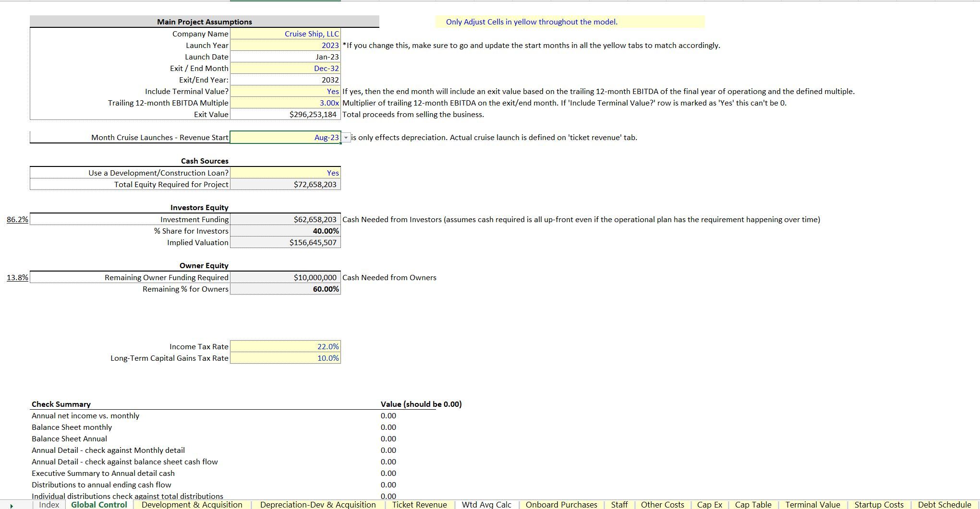980x509 pixels.
Task: Click Distributions to annual ending cash flow
Action: coord(101,485)
